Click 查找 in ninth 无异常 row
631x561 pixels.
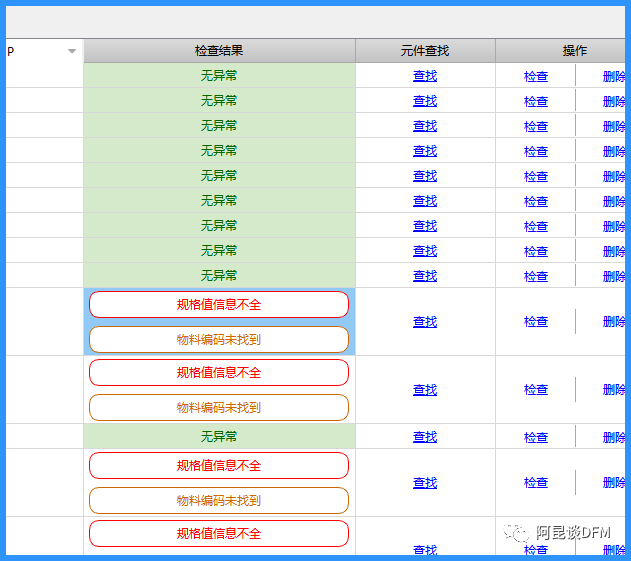tap(425, 276)
